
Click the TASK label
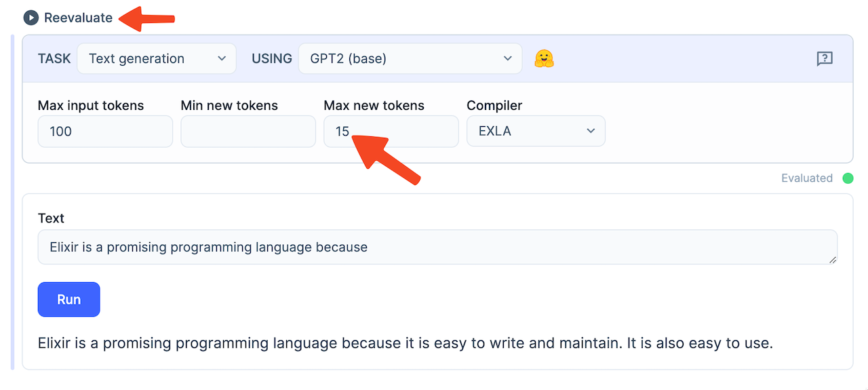click(x=54, y=59)
